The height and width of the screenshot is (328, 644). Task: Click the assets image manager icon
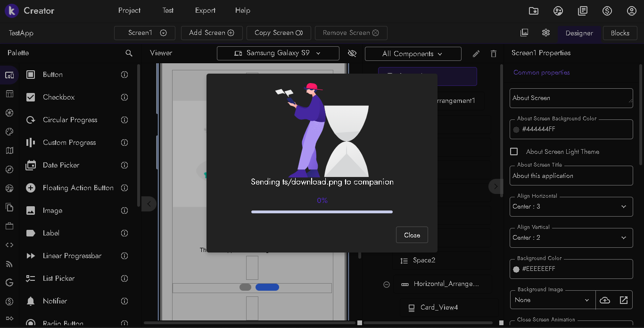524,33
